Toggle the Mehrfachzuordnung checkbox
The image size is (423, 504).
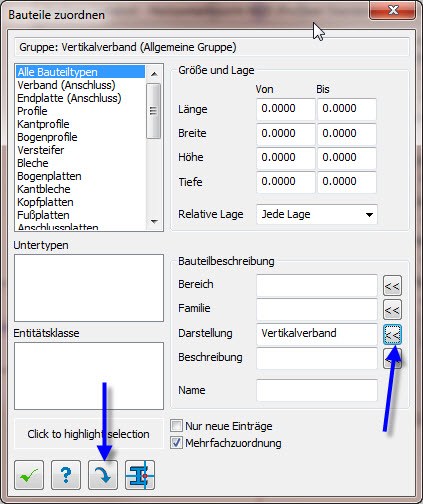coord(176,443)
